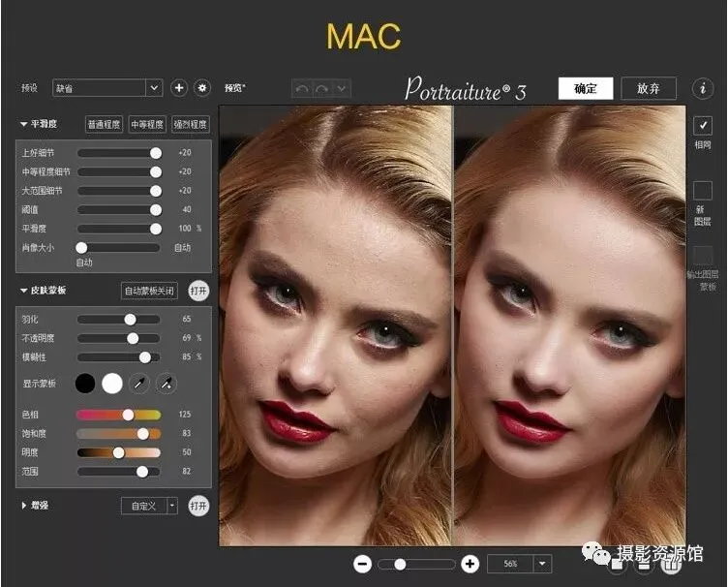Click the Portraiture 3 logo
Screen dimensions: 728x587
(x=466, y=88)
